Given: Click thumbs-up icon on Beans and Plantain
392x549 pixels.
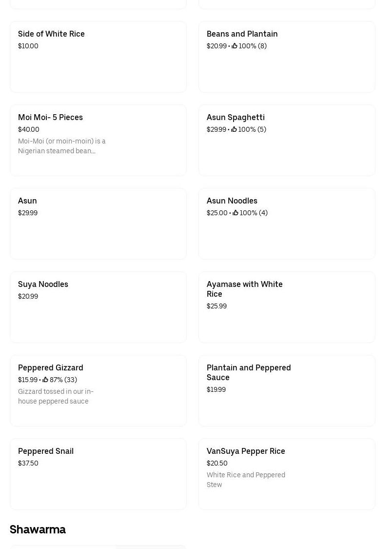Looking at the screenshot, I should [x=235, y=46].
